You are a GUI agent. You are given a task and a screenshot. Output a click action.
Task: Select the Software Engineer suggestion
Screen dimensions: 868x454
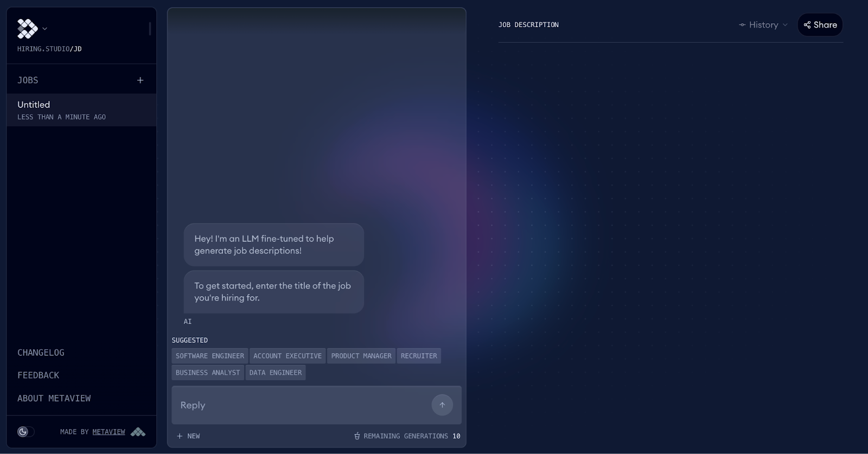coord(210,356)
